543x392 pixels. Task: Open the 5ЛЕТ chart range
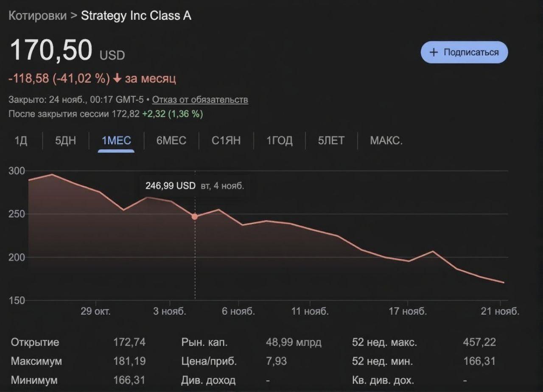[x=331, y=141]
